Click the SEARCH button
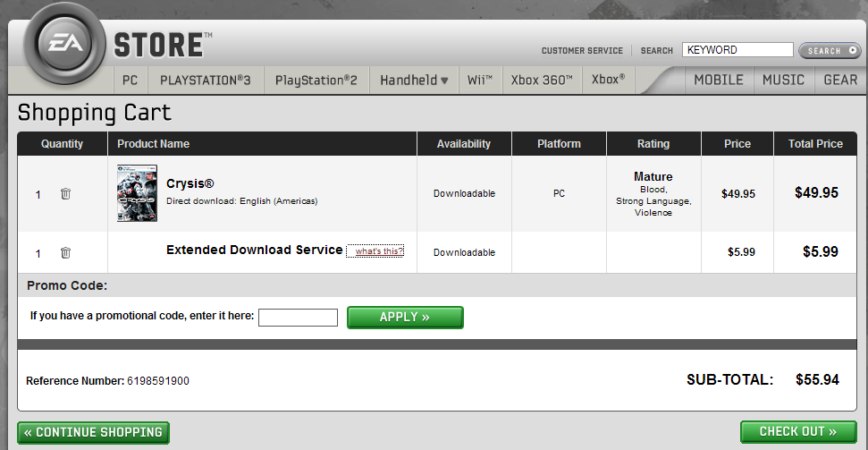 tap(830, 50)
